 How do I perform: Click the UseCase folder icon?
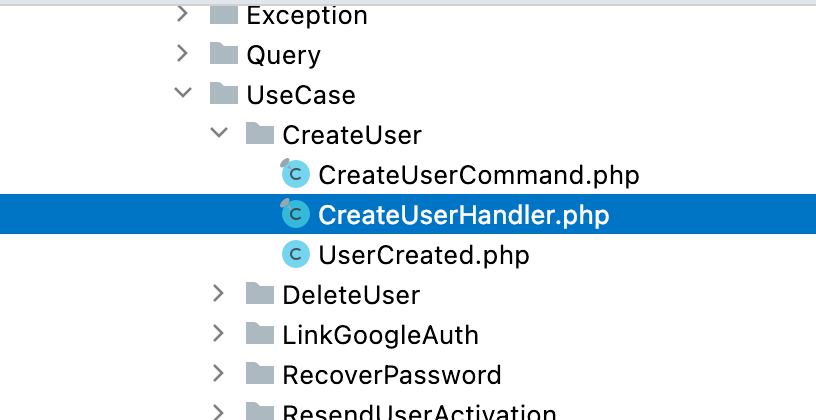(x=224, y=94)
